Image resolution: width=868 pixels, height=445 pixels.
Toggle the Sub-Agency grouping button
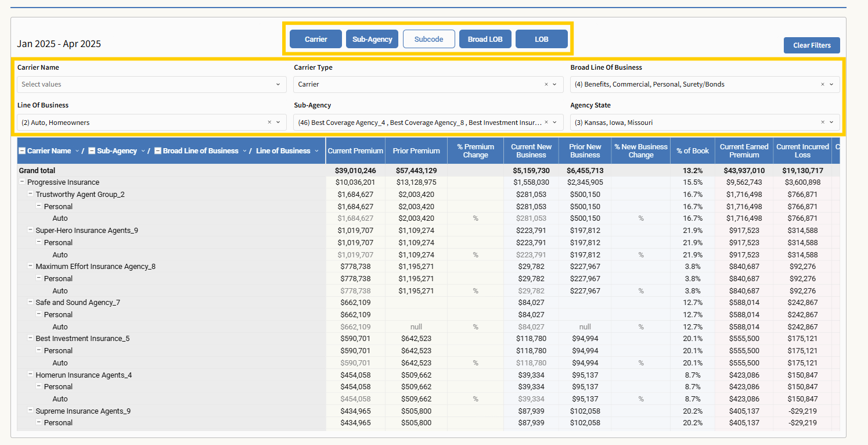tap(372, 39)
